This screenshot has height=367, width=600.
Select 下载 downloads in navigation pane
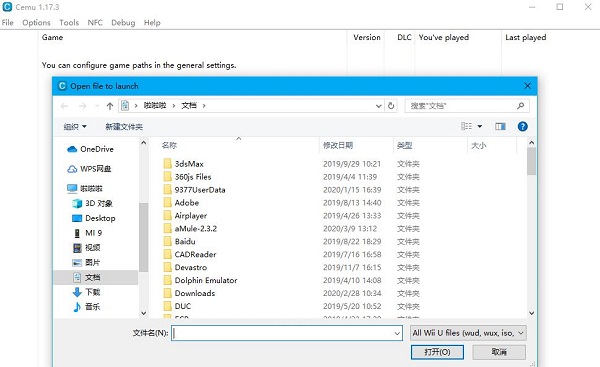click(x=86, y=292)
